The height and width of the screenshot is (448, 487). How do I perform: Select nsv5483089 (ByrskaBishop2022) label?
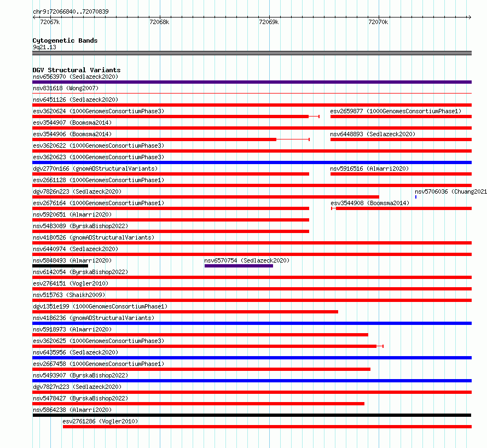(80, 226)
